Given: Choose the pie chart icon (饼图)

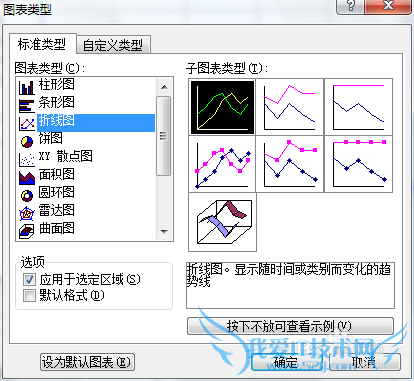Looking at the screenshot, I should [x=27, y=142].
